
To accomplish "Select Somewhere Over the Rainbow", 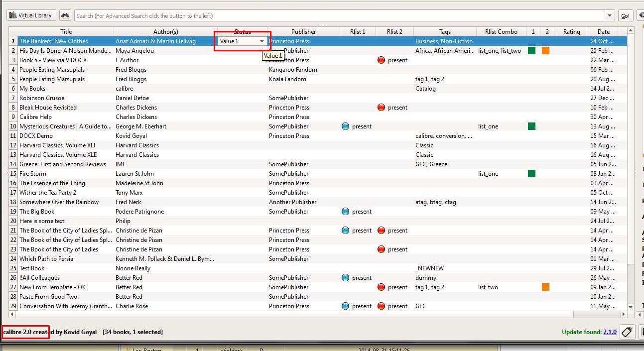I will [59, 202].
